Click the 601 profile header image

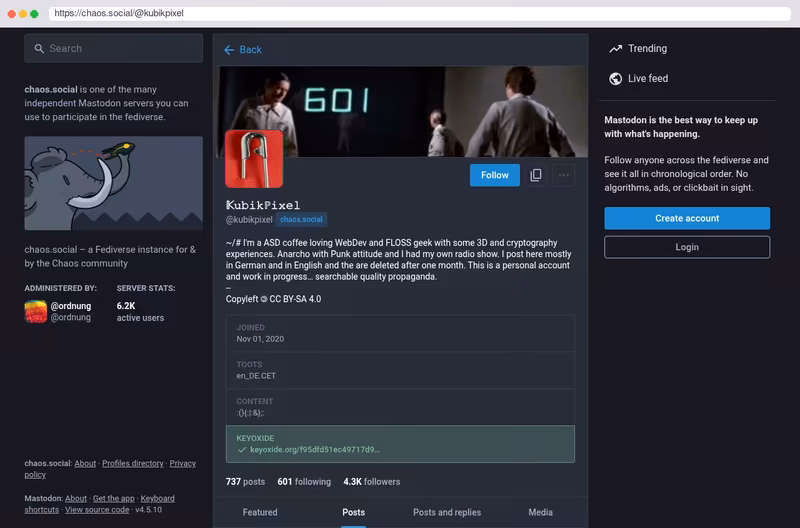(x=403, y=111)
